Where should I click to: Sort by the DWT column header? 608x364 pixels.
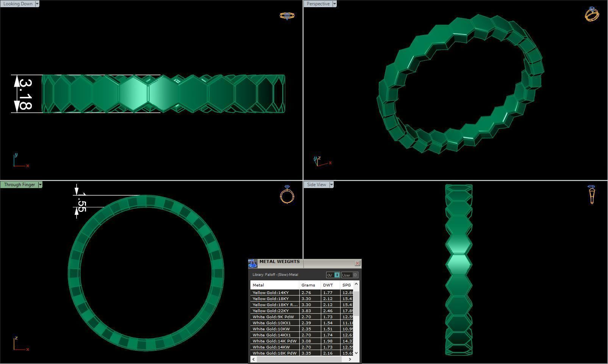330,285
